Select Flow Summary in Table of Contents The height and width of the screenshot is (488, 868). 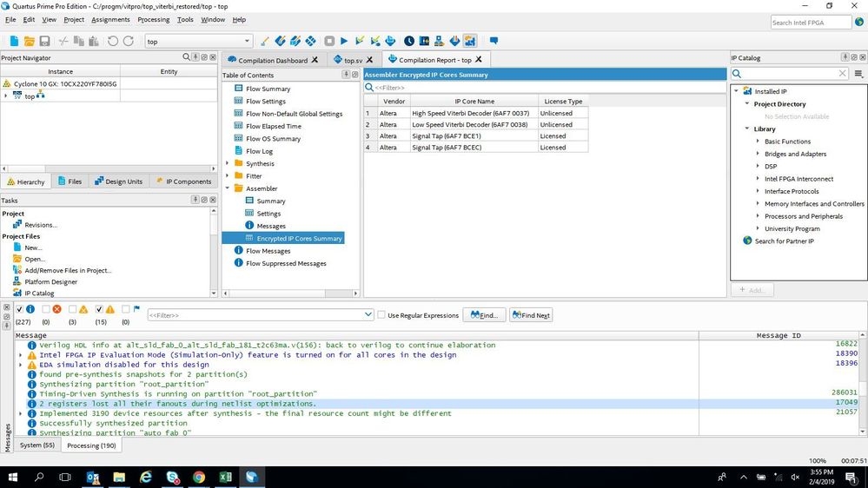[268, 89]
